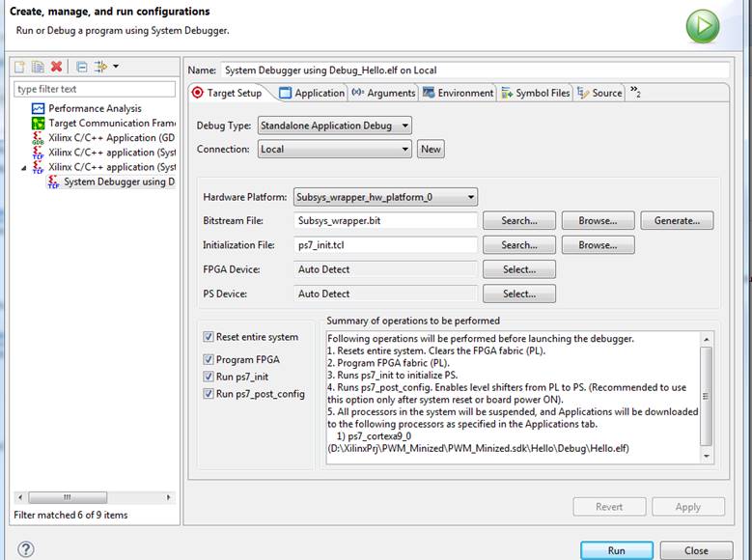Click Generate button for Bitstream File
This screenshot has width=752, height=560.
click(x=676, y=221)
